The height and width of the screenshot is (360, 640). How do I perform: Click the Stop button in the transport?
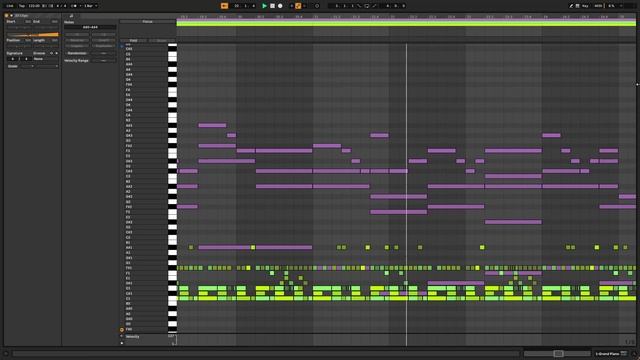point(272,6)
